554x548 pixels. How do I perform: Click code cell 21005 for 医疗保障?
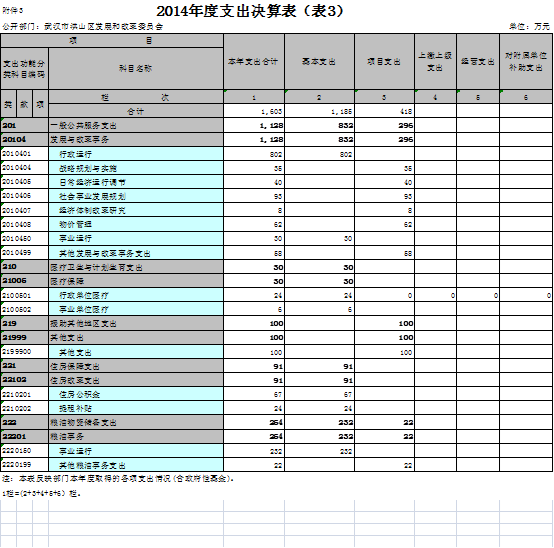(24, 281)
